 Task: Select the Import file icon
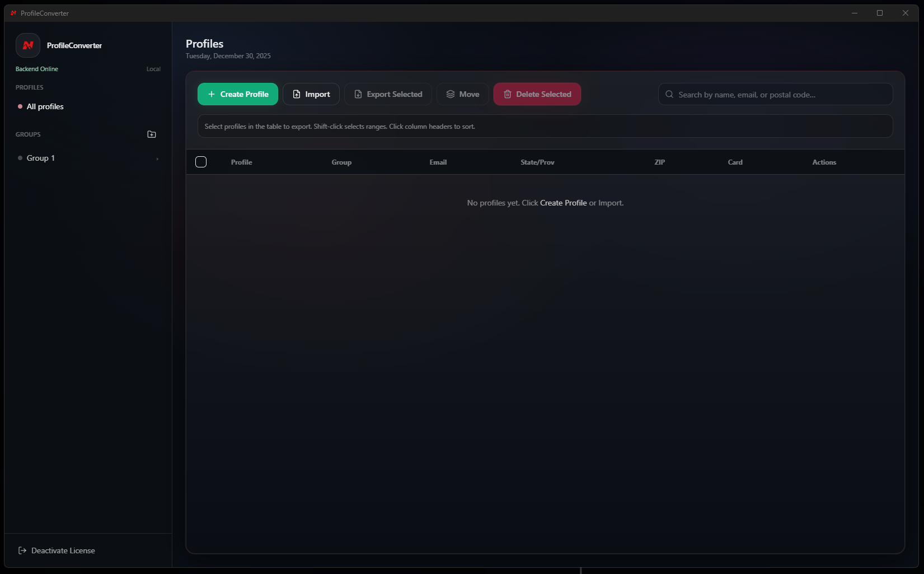tap(297, 94)
